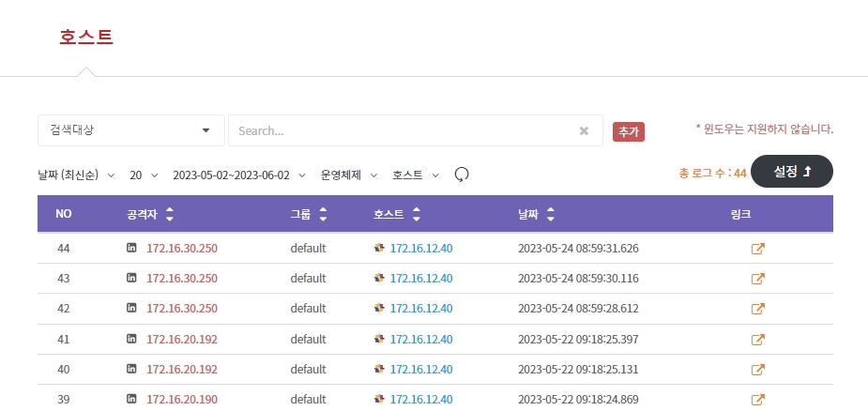868x411 pixels.
Task: Click the 설정 settings button
Action: (x=791, y=172)
